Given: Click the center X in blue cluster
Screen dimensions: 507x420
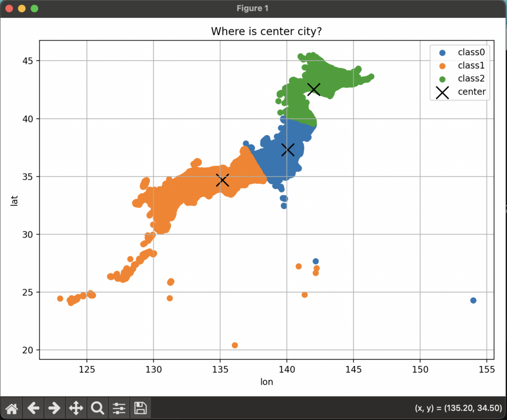Looking at the screenshot, I should point(288,150).
